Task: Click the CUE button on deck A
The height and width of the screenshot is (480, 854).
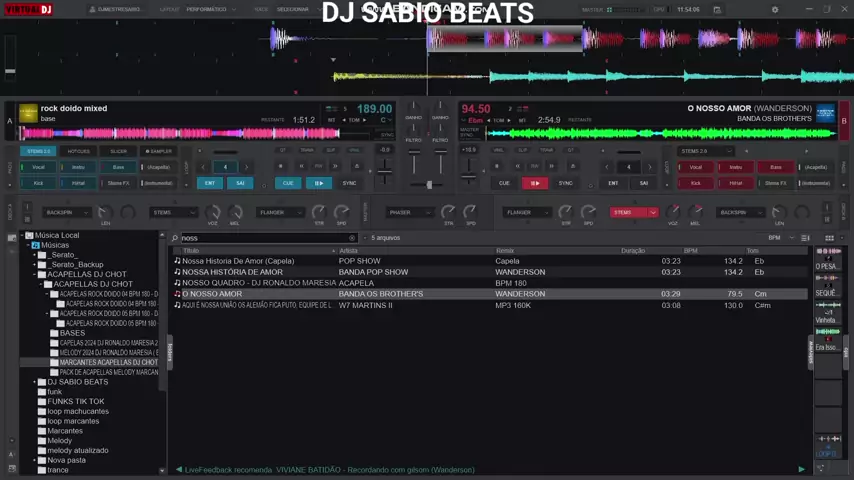Action: tap(288, 183)
